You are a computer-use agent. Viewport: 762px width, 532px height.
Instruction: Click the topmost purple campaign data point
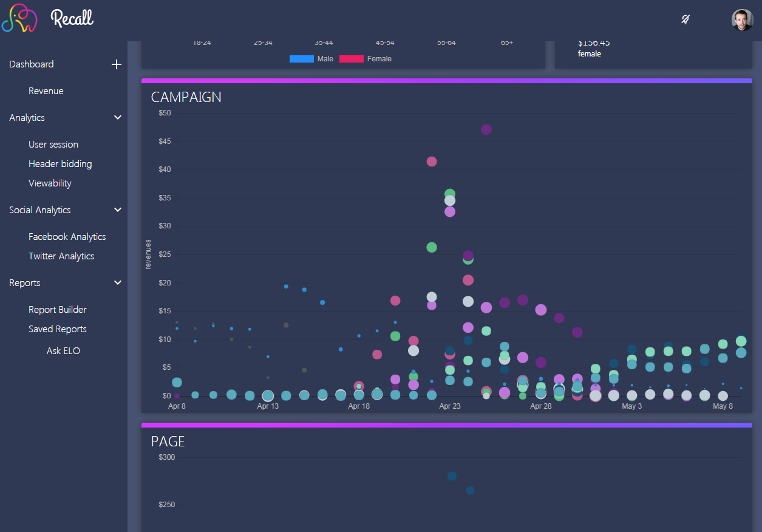[x=486, y=129]
